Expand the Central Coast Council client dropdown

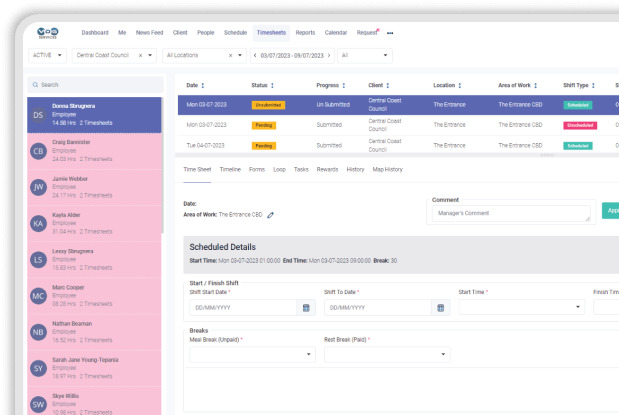150,55
